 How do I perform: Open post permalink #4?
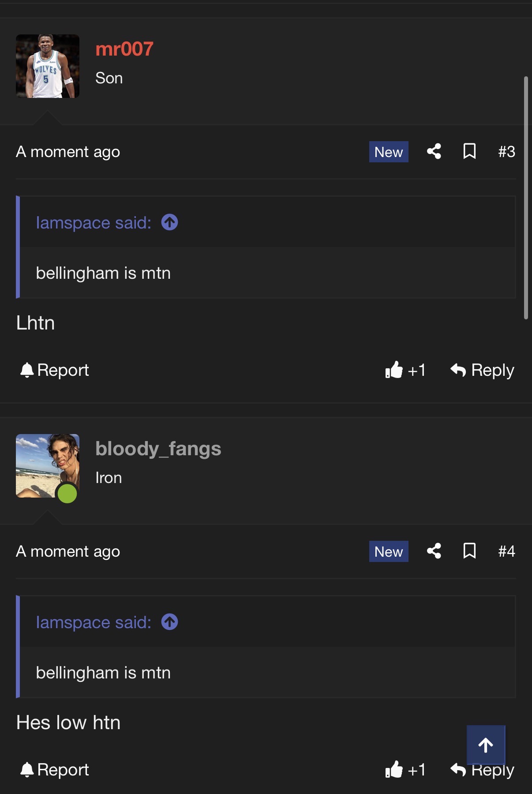coord(506,551)
